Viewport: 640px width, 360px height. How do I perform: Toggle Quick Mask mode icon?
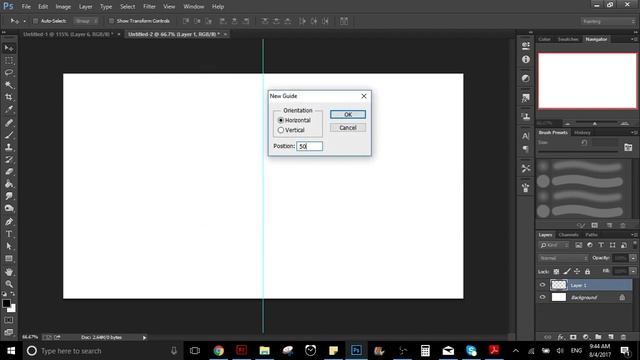click(9, 320)
